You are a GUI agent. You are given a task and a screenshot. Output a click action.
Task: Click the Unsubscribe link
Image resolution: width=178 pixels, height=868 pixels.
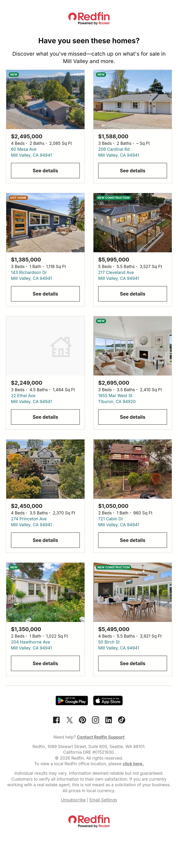[x=73, y=800]
